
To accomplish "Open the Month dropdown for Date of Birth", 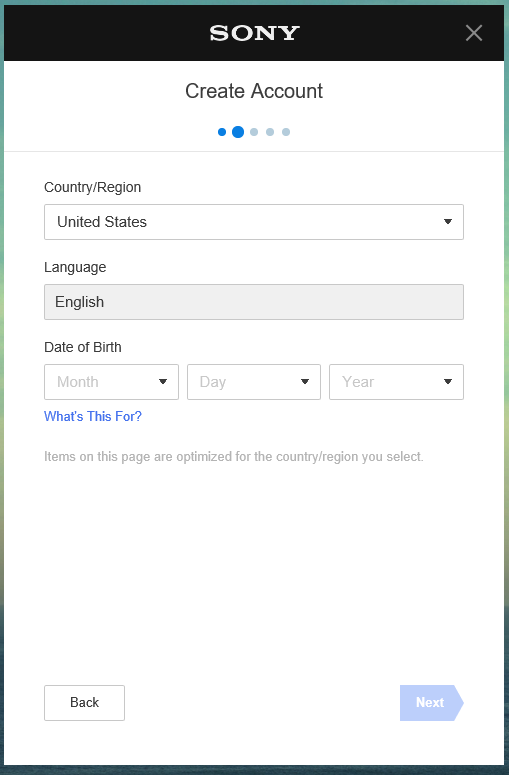I will tap(111, 382).
